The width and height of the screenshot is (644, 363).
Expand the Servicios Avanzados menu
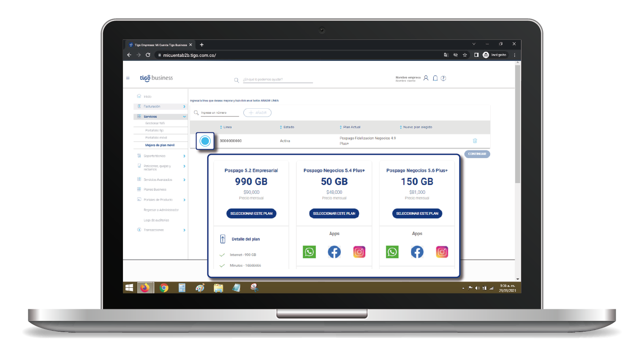point(161,179)
